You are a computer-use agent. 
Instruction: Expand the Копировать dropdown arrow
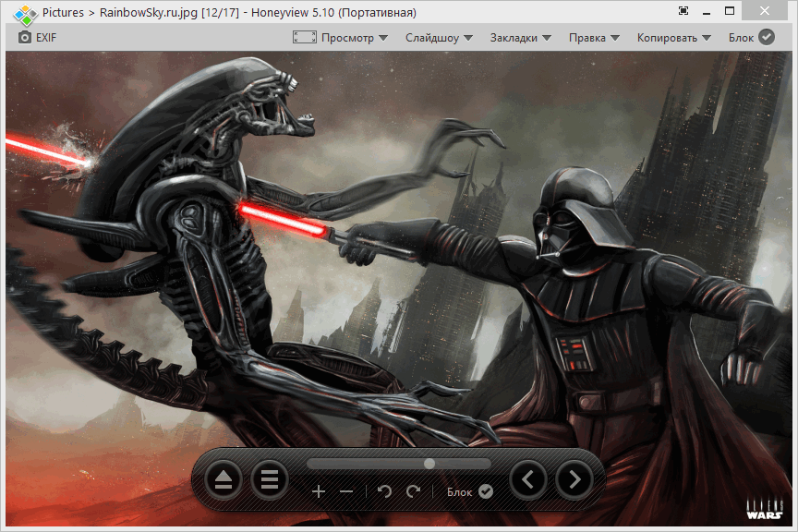(707, 38)
